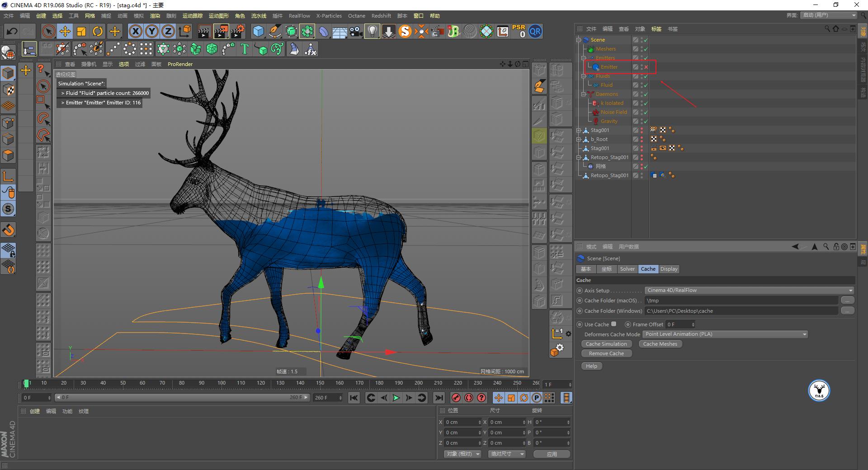
Task: Open the Axis Setup dropdown
Action: point(749,290)
